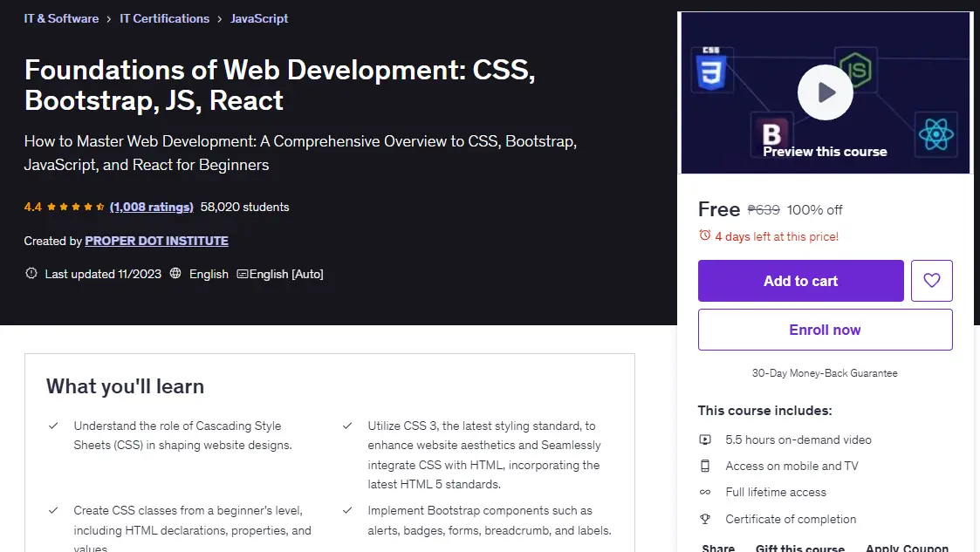
Task: Open the 1,008 ratings link
Action: point(151,207)
